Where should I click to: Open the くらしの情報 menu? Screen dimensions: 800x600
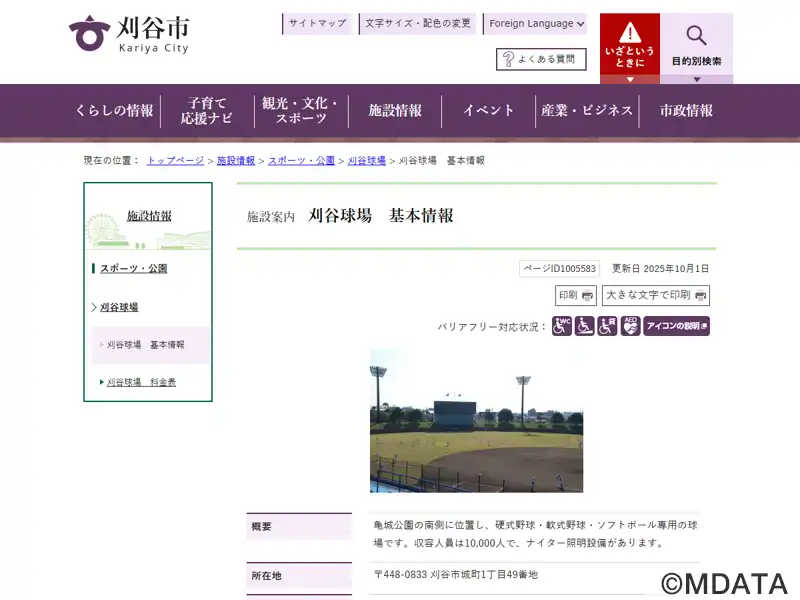point(114,111)
